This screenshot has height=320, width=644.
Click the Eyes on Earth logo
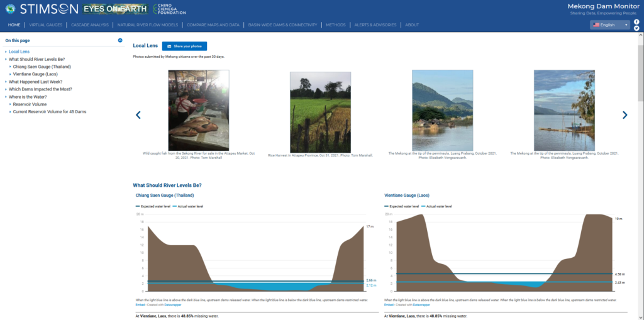point(116,9)
